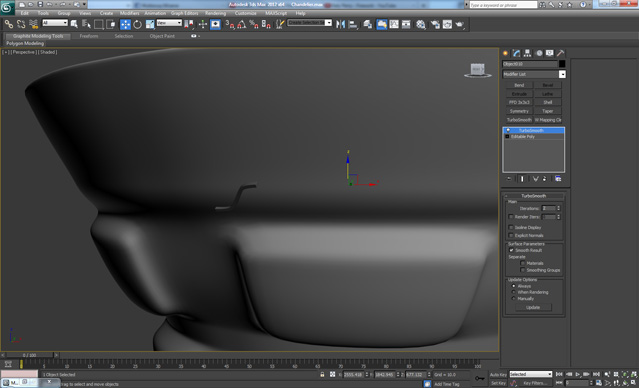
Task: Toggle 3D Snaps icon
Action: pyautogui.click(x=230, y=24)
